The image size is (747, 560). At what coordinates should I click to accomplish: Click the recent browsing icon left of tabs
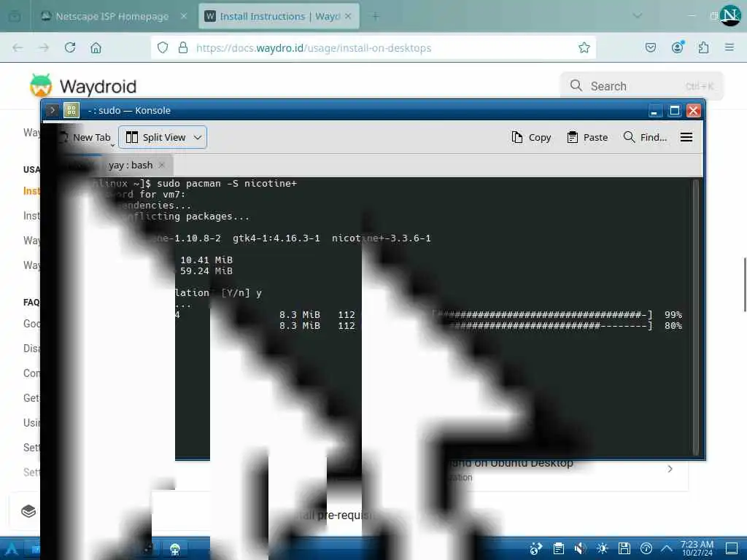(x=15, y=16)
